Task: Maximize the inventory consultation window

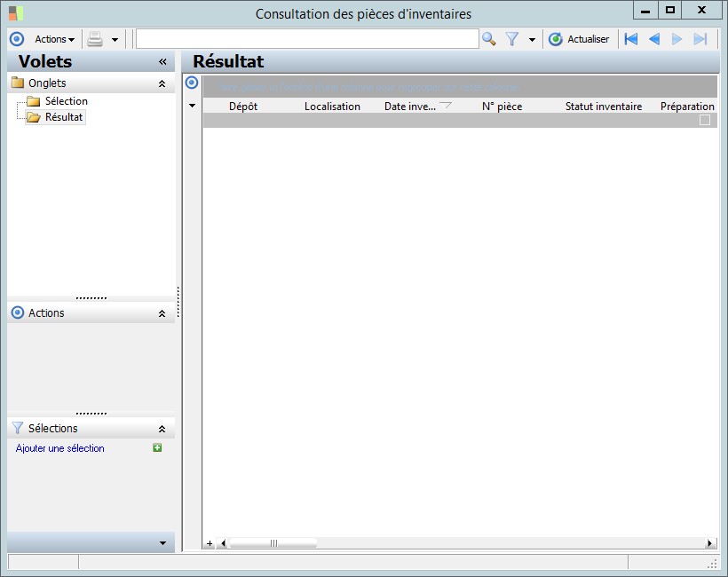Action: 669,11
